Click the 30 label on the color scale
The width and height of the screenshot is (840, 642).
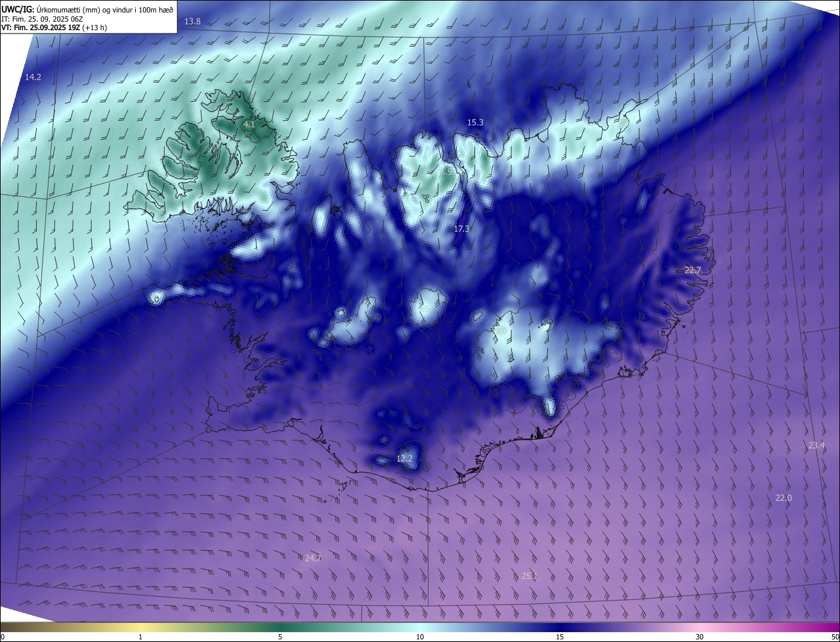pos(700,637)
